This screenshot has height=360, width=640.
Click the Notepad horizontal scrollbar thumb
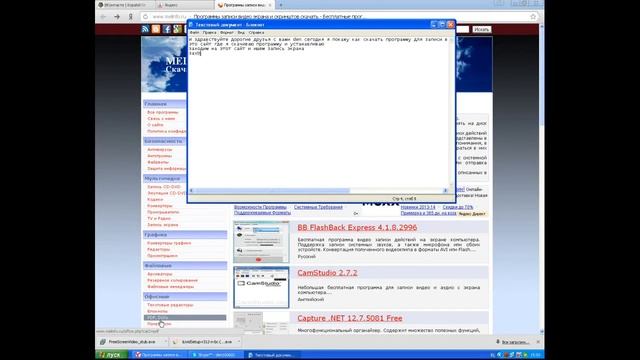click(x=272, y=191)
